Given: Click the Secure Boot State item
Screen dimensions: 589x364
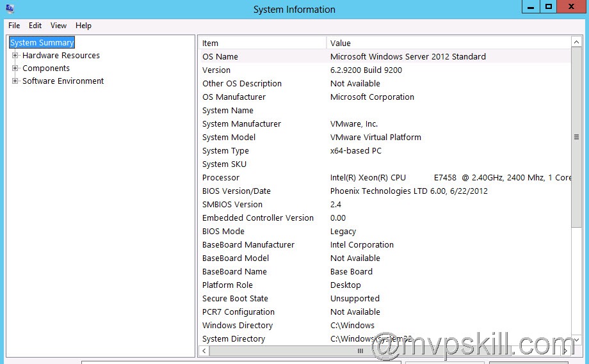Looking at the screenshot, I should point(235,299).
